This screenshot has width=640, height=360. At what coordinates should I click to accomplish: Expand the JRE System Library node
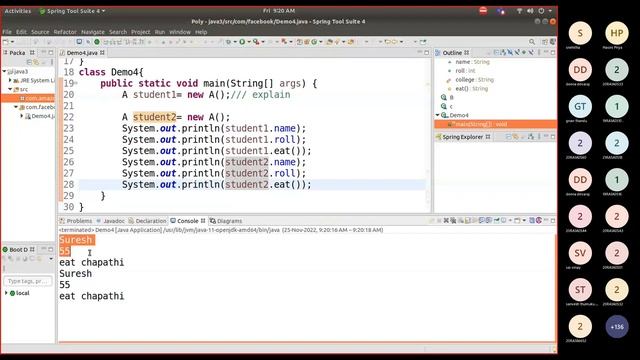[10, 80]
